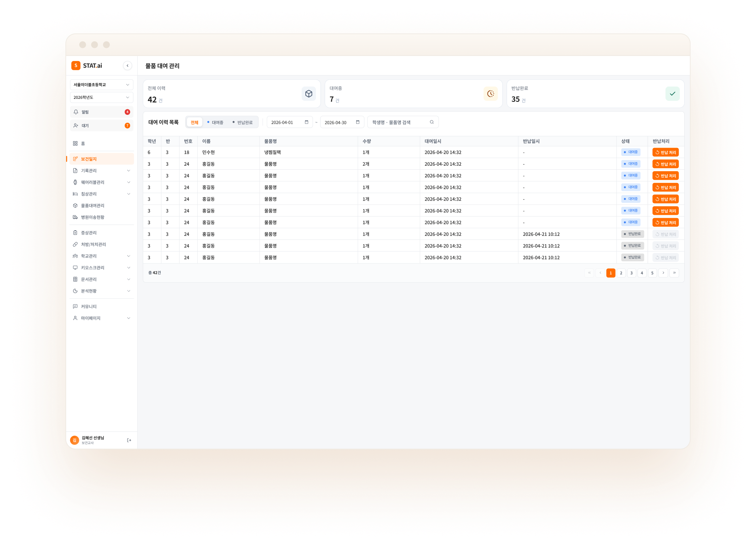Open 커뮤니티 in the sidebar

coord(101,306)
